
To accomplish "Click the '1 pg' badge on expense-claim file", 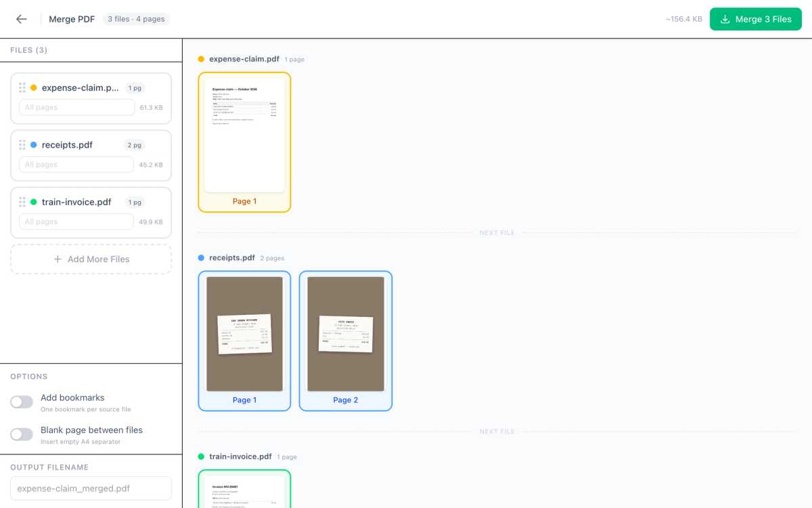I will click(x=134, y=87).
